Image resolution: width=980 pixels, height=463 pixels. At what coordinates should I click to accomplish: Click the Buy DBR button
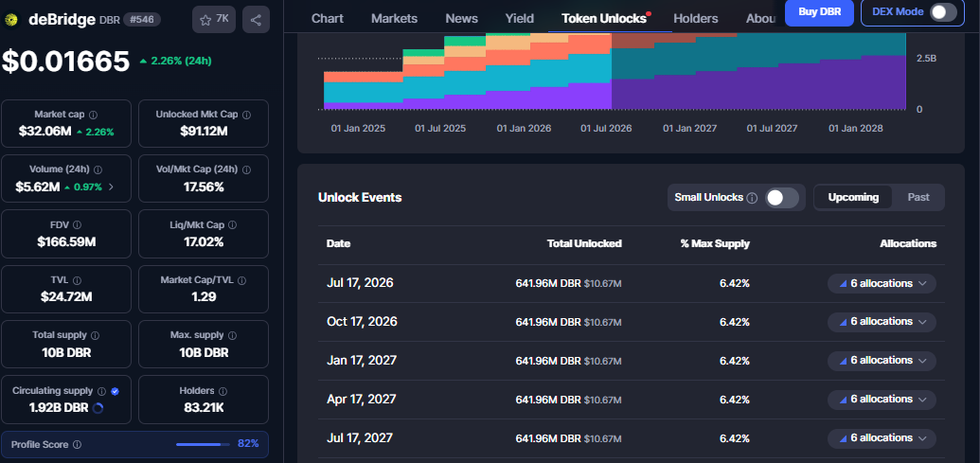click(819, 12)
